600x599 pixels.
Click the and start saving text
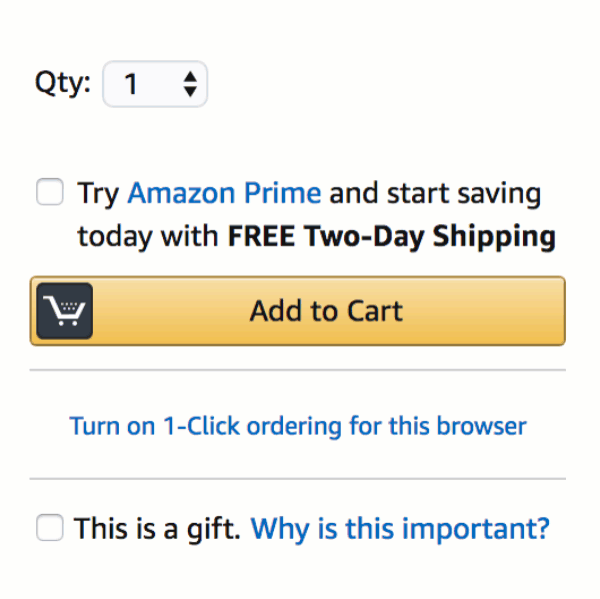[435, 194]
